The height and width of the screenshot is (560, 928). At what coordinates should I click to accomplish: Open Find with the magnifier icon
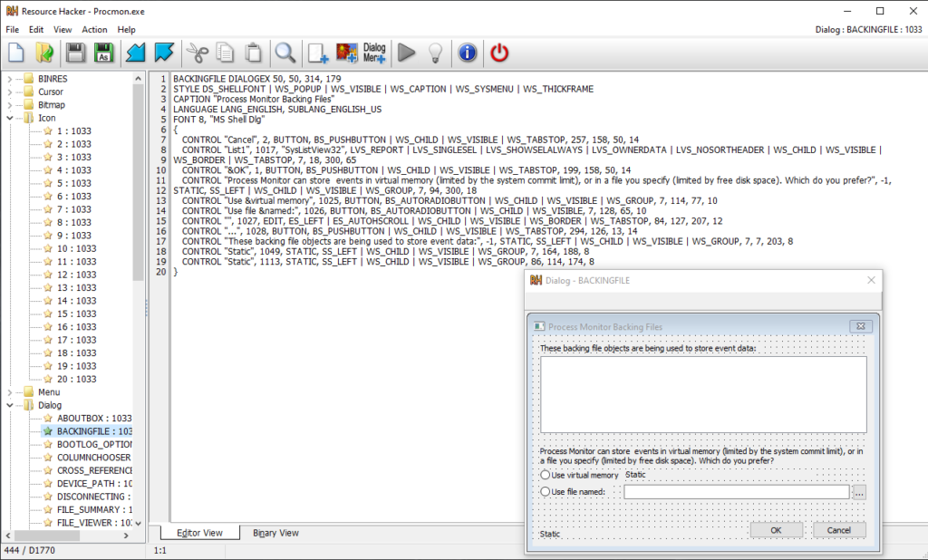(x=285, y=53)
